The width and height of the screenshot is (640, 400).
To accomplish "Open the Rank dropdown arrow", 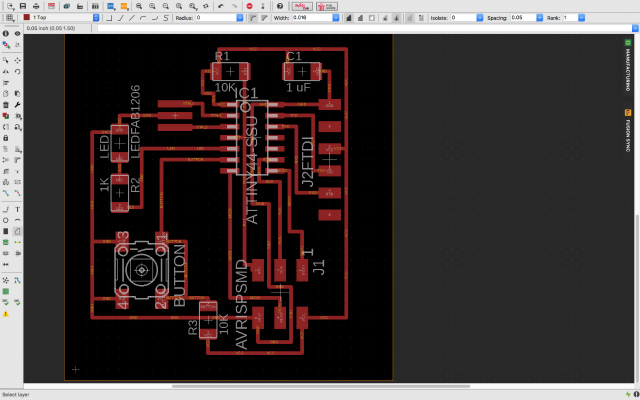I will tap(581, 18).
